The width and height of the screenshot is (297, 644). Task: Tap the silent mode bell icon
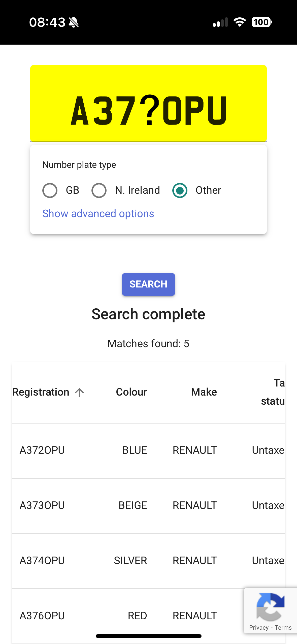click(74, 22)
